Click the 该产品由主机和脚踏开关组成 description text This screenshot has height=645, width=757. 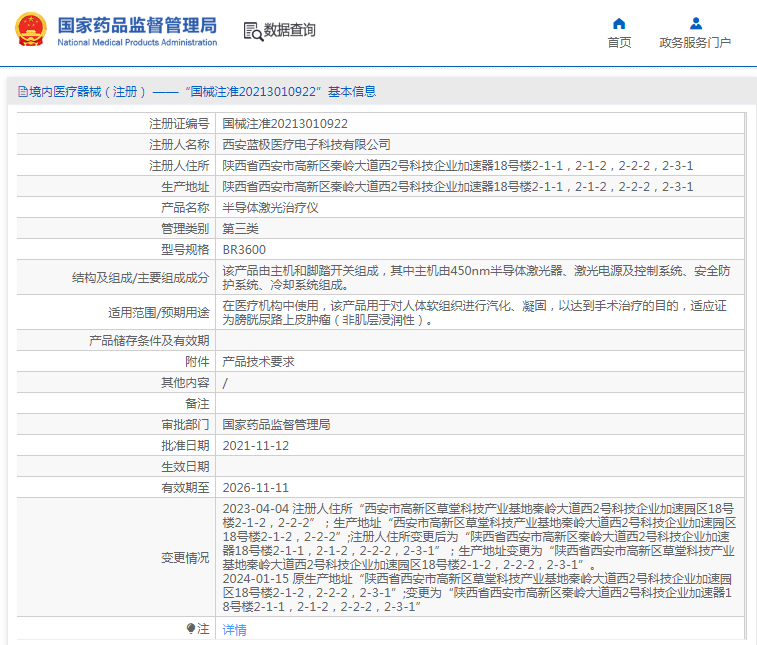click(476, 278)
